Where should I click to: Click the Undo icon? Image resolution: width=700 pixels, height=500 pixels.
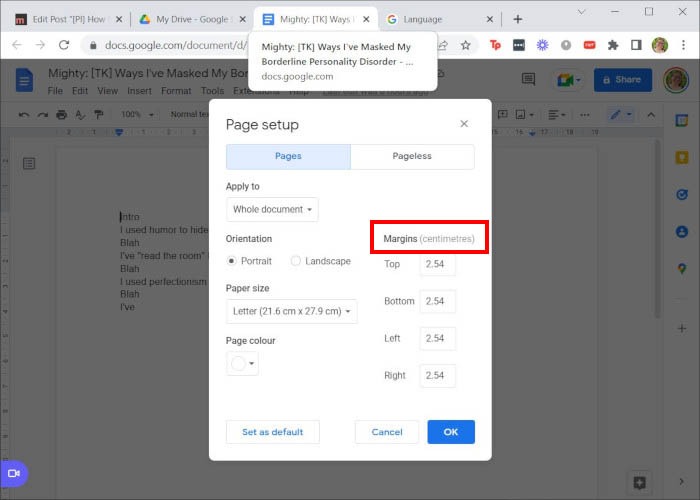(x=24, y=115)
